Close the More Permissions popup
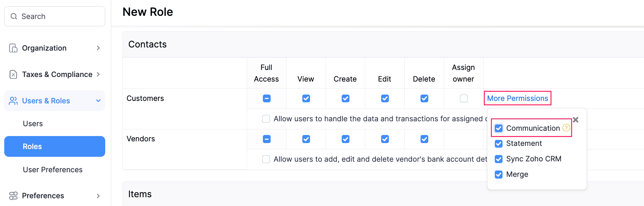The height and width of the screenshot is (206, 644). [x=576, y=120]
